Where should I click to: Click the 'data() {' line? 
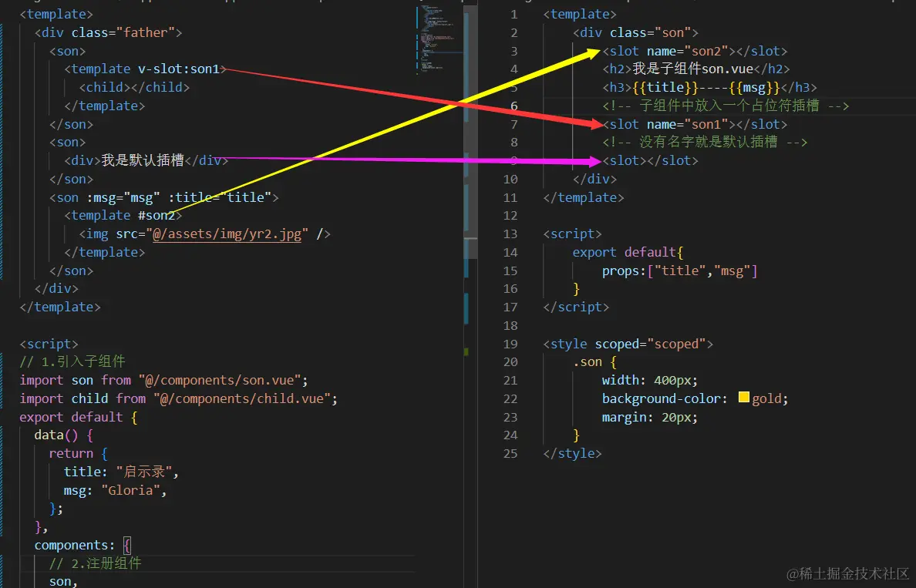64,435
